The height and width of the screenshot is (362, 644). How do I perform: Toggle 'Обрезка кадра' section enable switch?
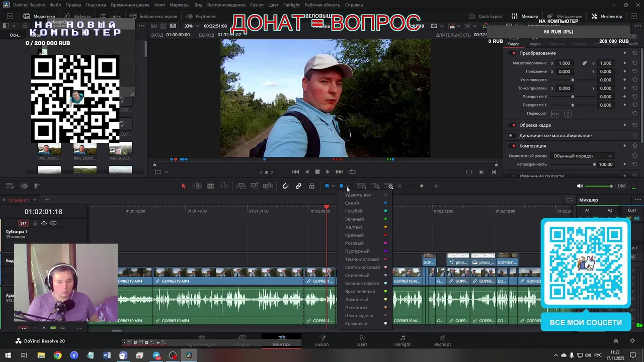513,125
